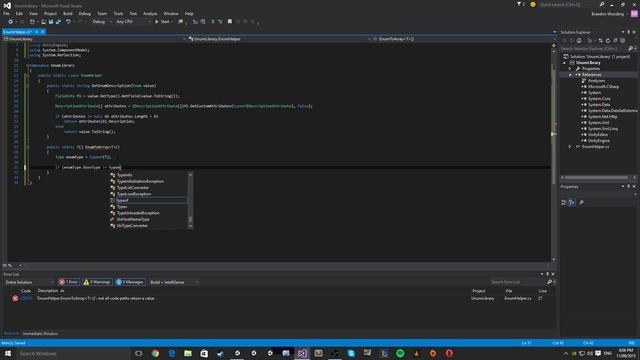Collapse the UnumLibrary project node
The height and width of the screenshot is (360, 640).
coord(565,63)
